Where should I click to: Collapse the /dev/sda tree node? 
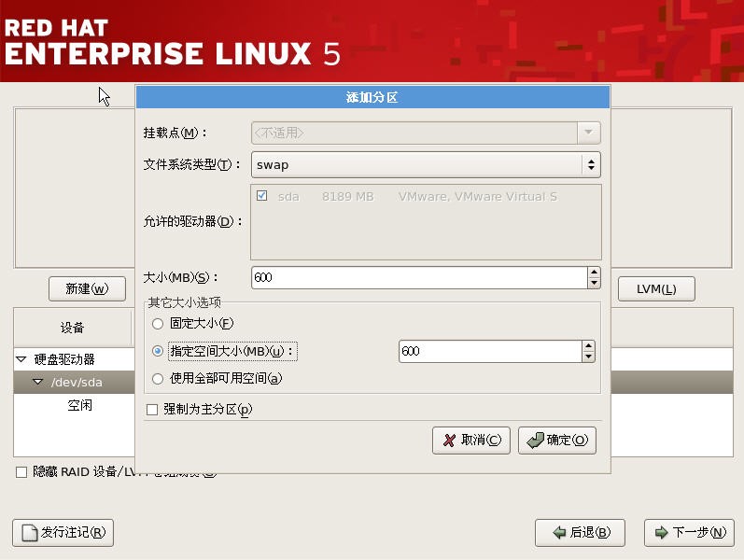(x=38, y=383)
